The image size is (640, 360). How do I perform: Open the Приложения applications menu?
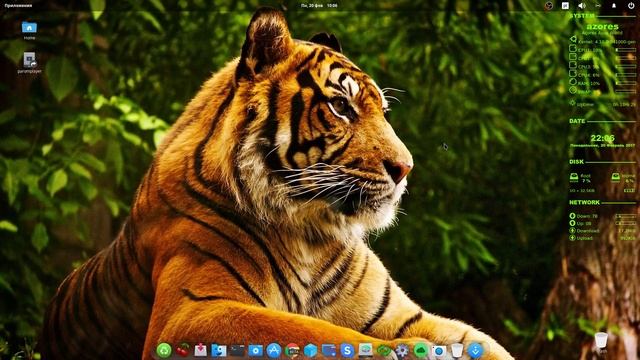click(x=18, y=6)
